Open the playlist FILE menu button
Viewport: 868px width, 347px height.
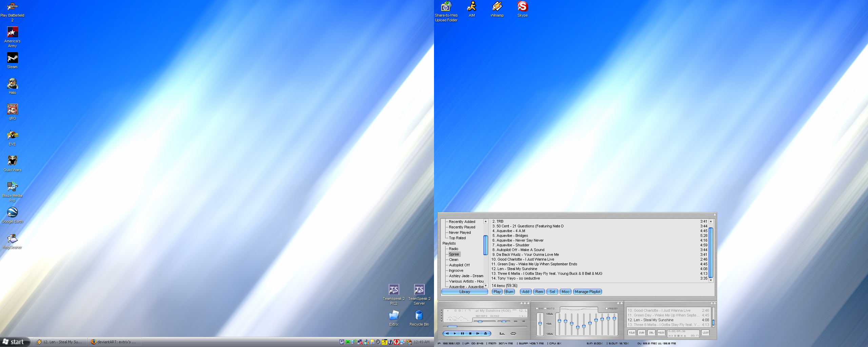[632, 333]
